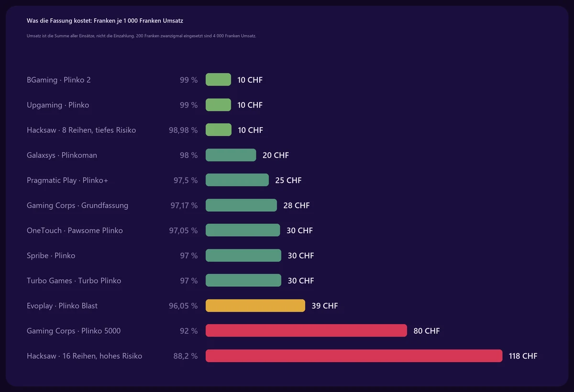Viewport: 574px width, 392px height.
Task: Click the "Pragmatic Play · Plinko+" label
Action: pyautogui.click(x=67, y=180)
